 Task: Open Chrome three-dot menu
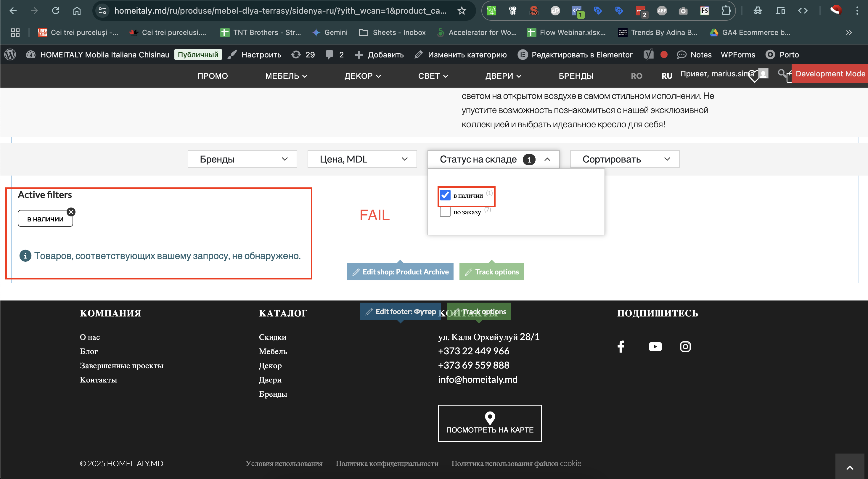[x=857, y=11]
